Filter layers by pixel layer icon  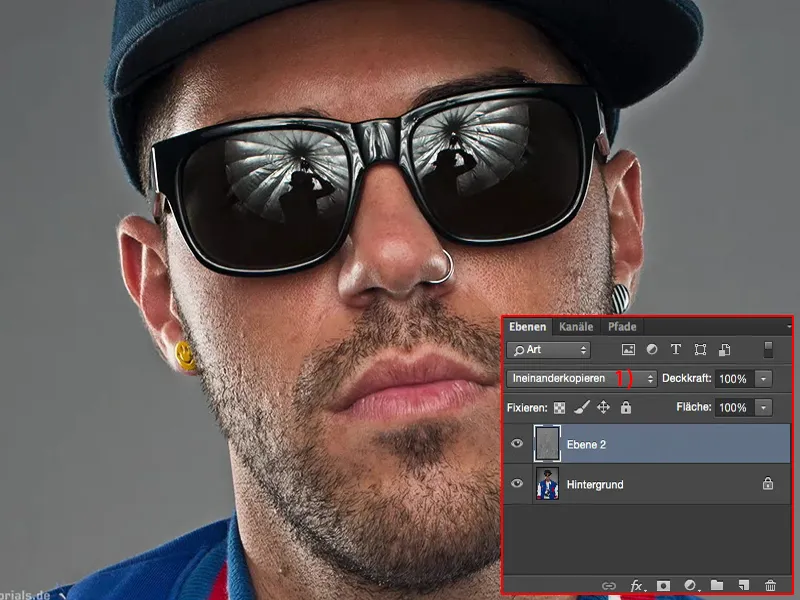click(628, 349)
